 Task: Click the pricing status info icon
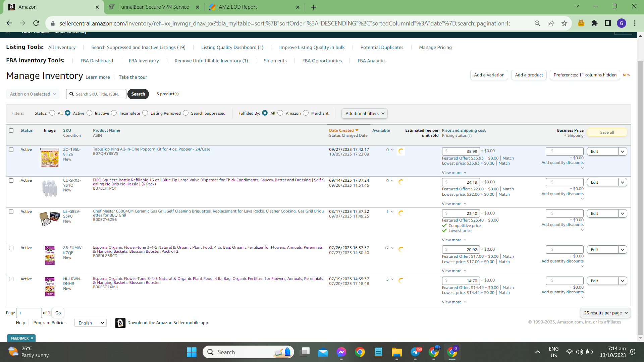pyautogui.click(x=470, y=136)
